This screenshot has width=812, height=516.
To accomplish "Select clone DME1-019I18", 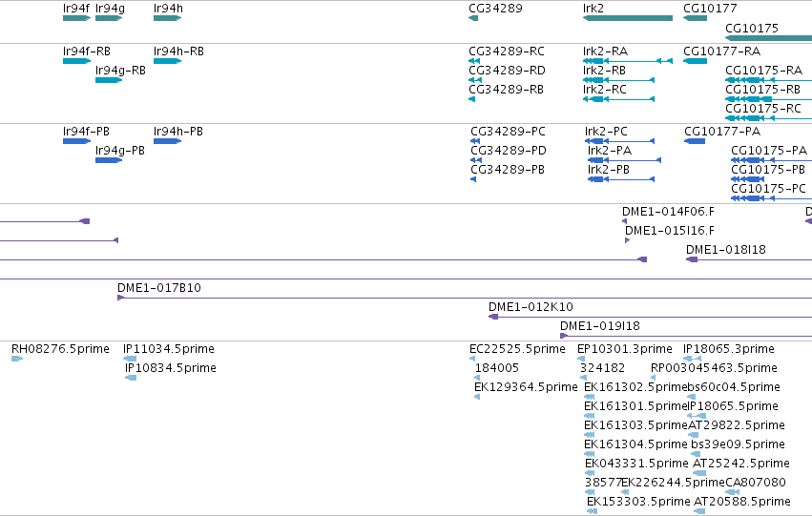I will pyautogui.click(x=599, y=326).
